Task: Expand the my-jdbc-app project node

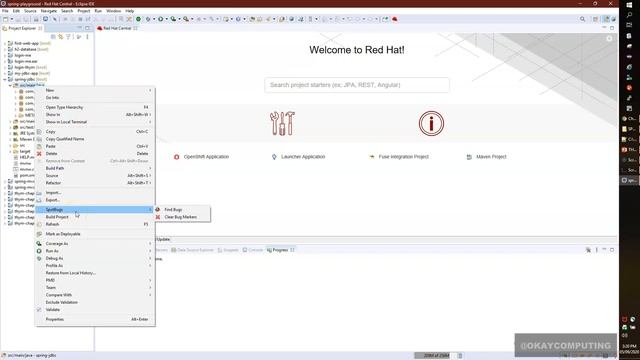Action: (x=5, y=73)
